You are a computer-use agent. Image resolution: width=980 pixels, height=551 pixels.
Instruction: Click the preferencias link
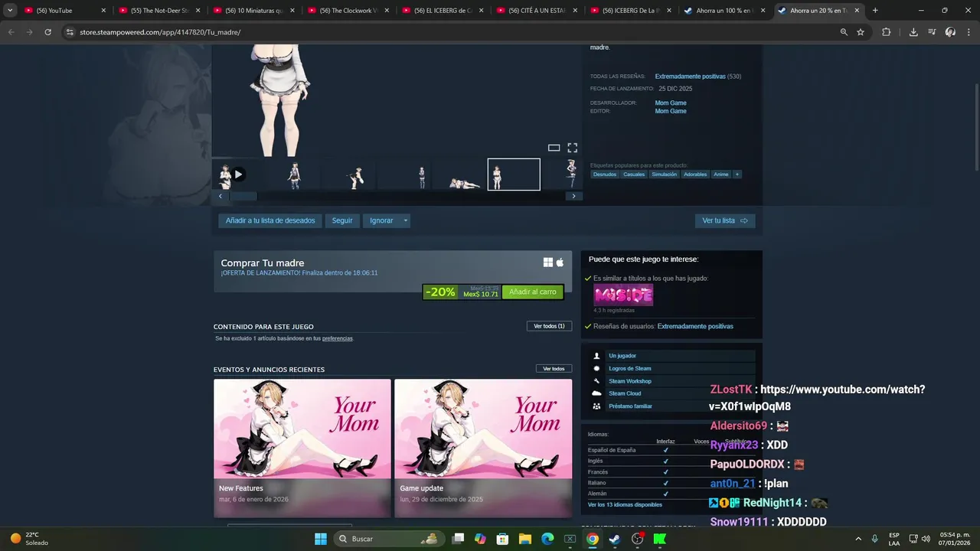tap(337, 338)
